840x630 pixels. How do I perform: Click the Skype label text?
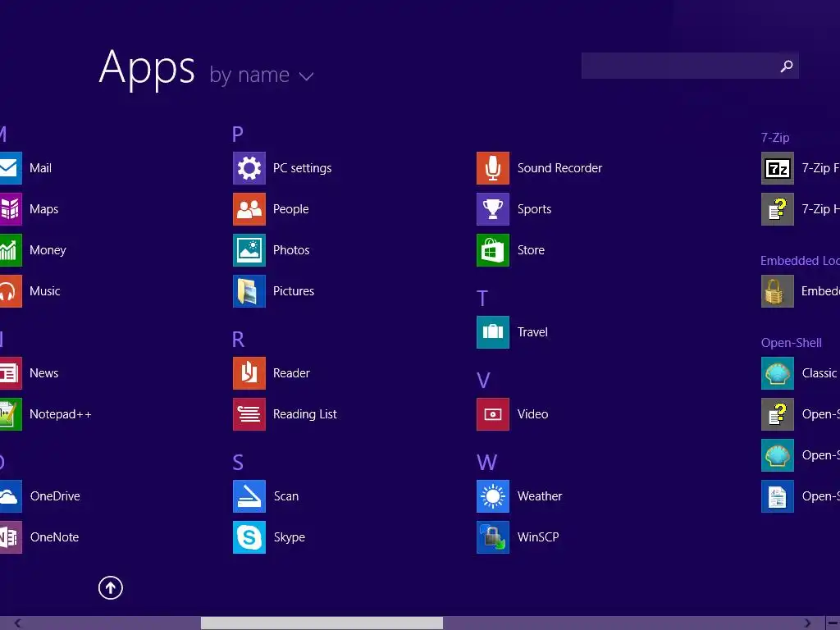point(290,537)
